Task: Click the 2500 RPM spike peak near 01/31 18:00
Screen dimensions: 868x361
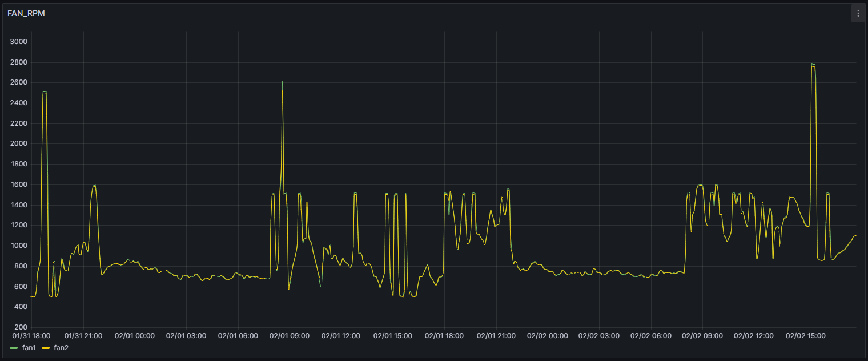Action: [45, 92]
